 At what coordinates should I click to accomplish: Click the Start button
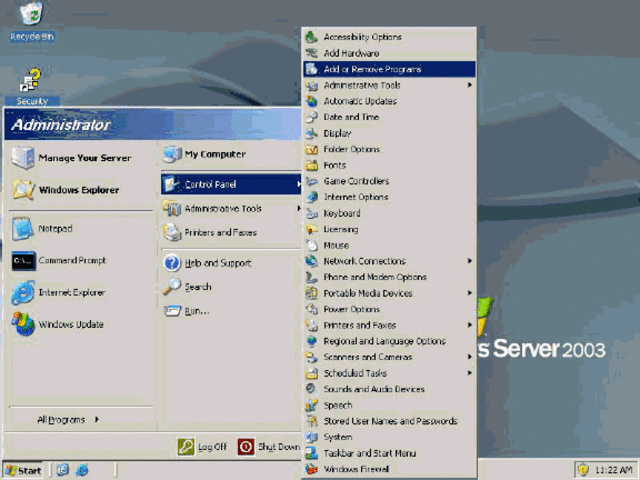pyautogui.click(x=24, y=470)
